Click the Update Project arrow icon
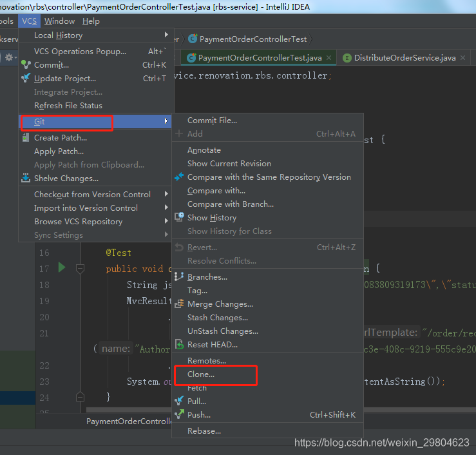The image size is (476, 455). pyautogui.click(x=26, y=78)
